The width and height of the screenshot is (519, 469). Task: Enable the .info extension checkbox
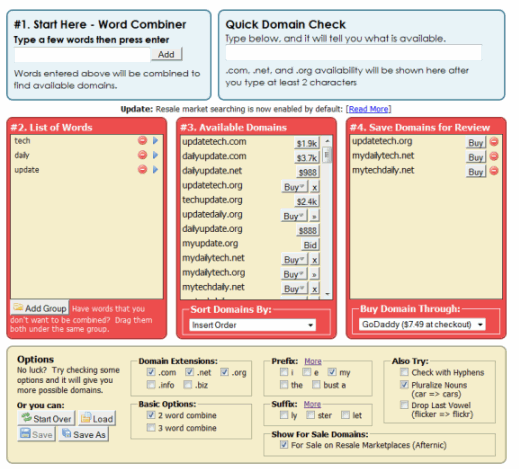(151, 385)
